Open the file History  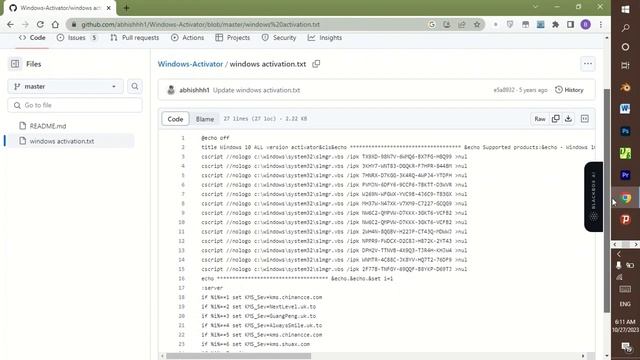tap(569, 90)
